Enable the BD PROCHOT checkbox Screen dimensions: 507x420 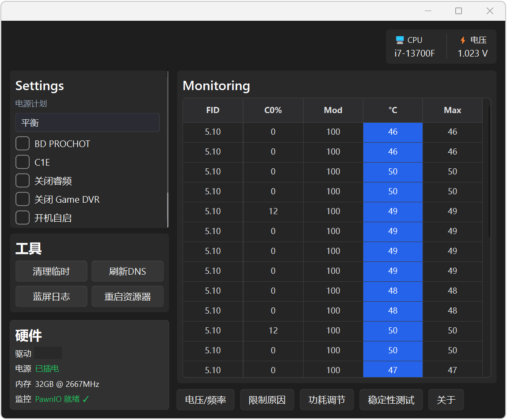[23, 144]
